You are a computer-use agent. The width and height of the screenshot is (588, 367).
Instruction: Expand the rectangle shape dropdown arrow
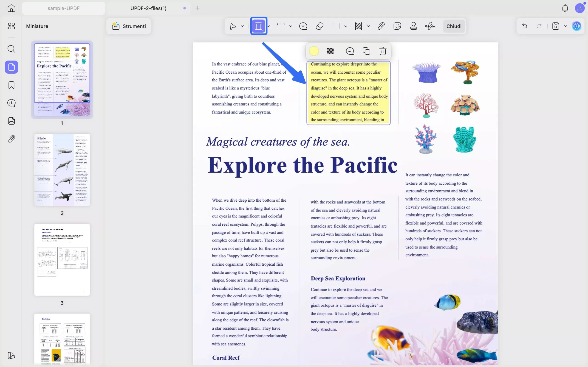pos(346,26)
